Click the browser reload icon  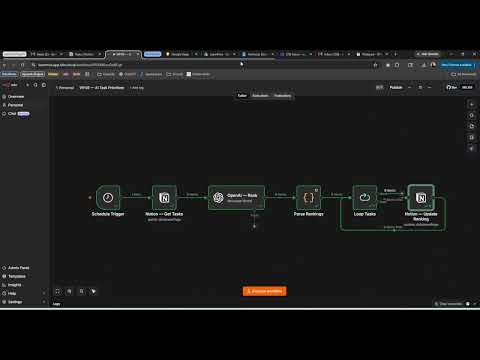click(22, 65)
